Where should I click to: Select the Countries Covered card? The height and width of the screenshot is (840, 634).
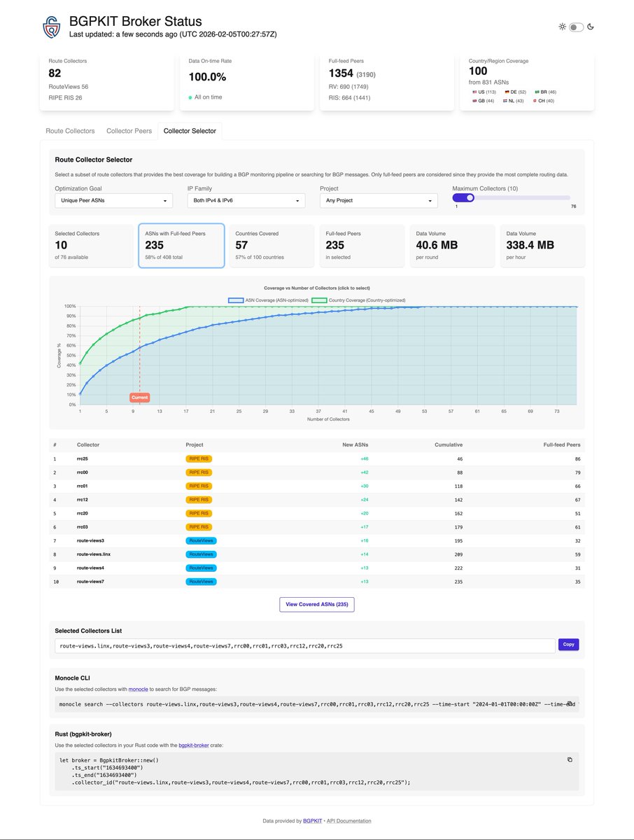[x=272, y=246]
